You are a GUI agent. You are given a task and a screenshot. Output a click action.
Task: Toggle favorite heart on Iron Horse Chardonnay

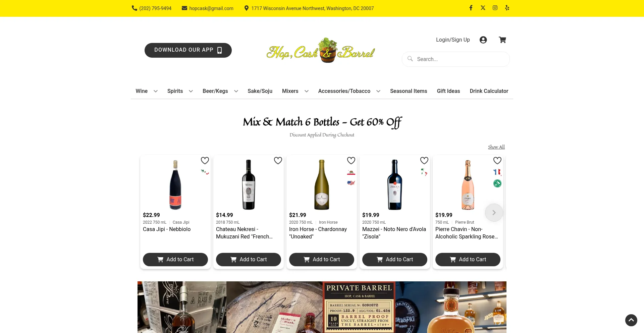[351, 161]
